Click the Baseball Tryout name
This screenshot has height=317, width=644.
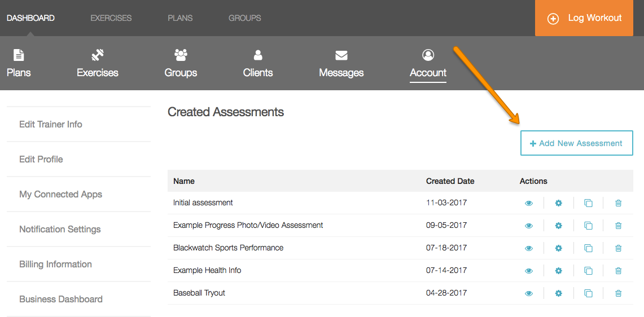click(x=199, y=293)
